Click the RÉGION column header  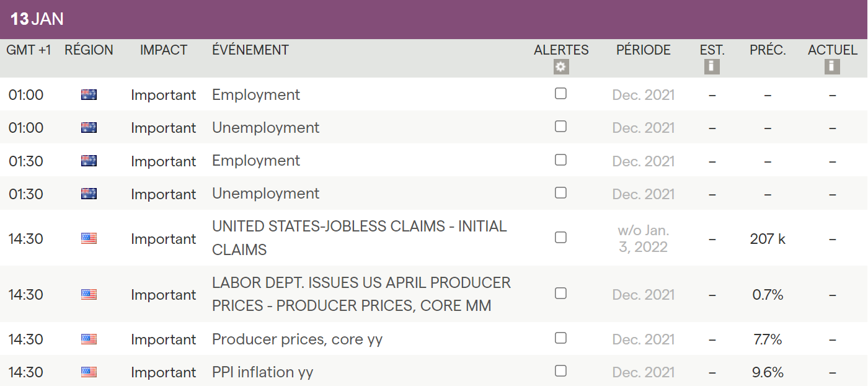click(x=89, y=50)
